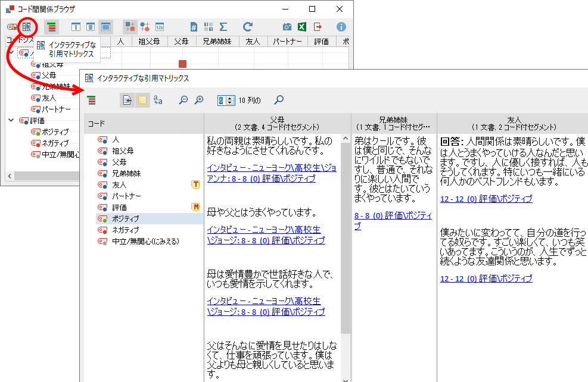The image size is (588, 382).
Task: Click the 兄弟姉妹 column header in main window
Action: click(217, 41)
